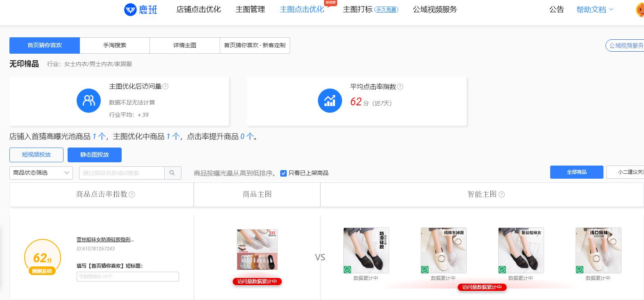The height and width of the screenshot is (300, 644).
Task: Click 静态图投放 button
Action: pos(95,155)
